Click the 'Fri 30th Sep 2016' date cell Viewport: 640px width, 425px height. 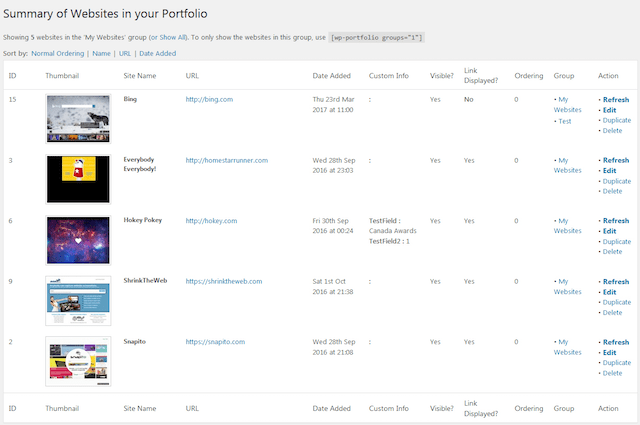tap(333, 226)
